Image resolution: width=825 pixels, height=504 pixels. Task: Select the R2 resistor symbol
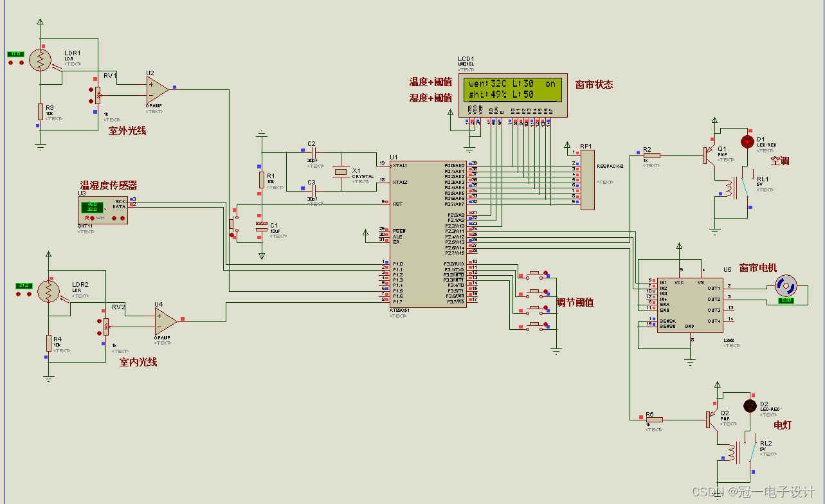coord(651,155)
